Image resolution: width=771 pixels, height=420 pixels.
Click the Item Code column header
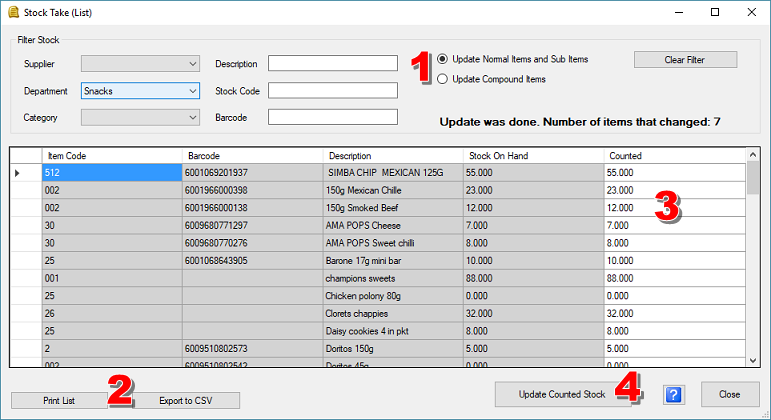point(110,156)
